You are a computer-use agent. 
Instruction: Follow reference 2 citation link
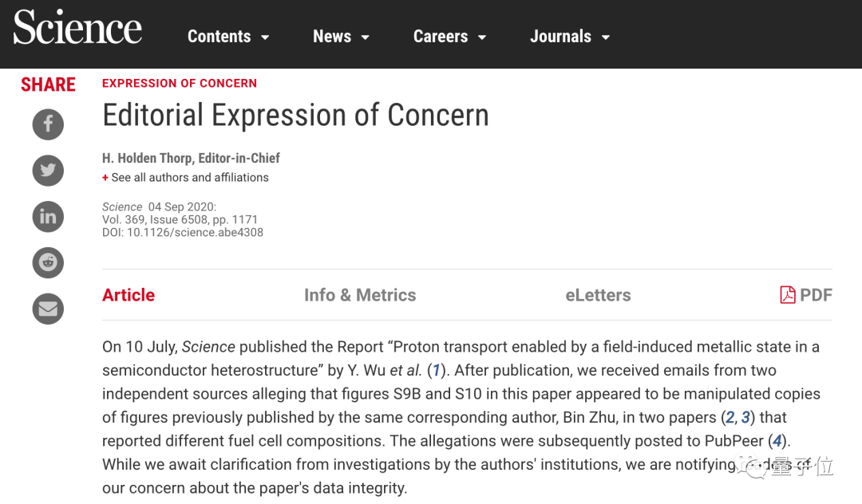pos(730,417)
